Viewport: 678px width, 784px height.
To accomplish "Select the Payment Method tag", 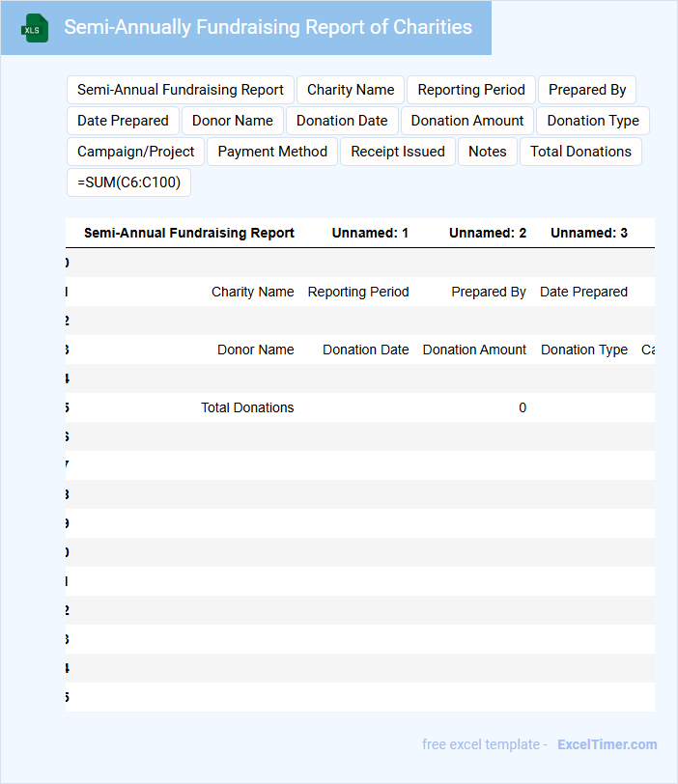I will tap(272, 152).
